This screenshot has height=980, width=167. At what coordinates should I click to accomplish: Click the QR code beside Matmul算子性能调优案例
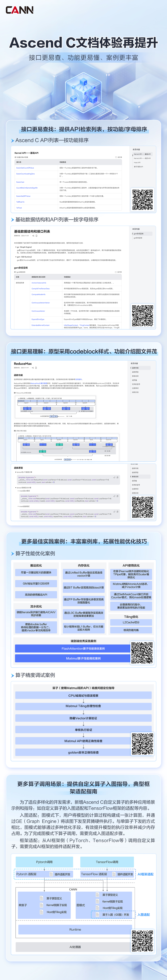[142, 653]
